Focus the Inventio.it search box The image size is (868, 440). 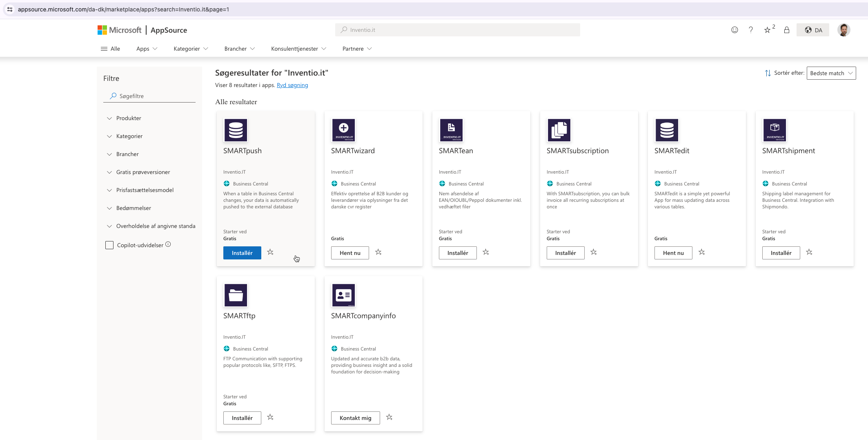pos(457,30)
